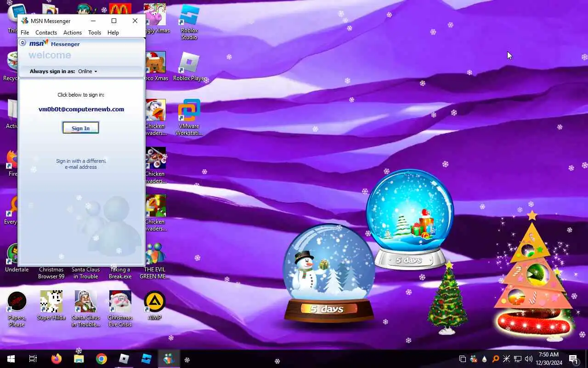
Task: Click the orange magnifier tray icon
Action: (x=496, y=359)
